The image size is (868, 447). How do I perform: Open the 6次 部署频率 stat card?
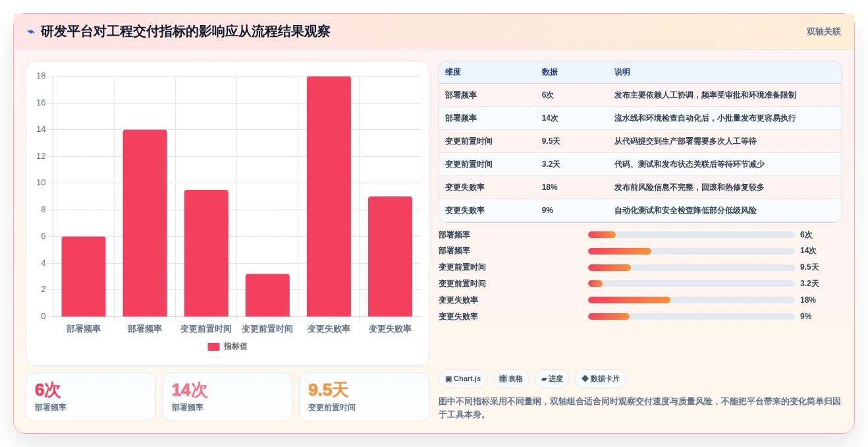(x=91, y=397)
